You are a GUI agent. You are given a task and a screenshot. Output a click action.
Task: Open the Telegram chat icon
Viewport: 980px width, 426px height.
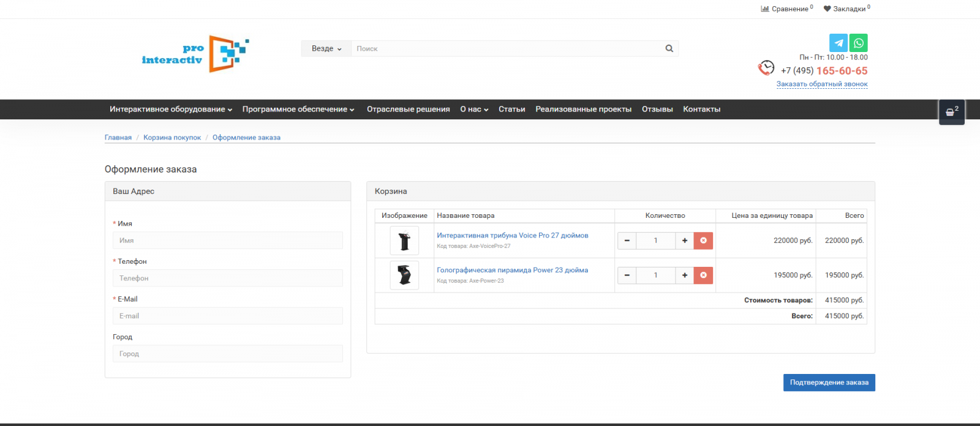click(x=839, y=43)
